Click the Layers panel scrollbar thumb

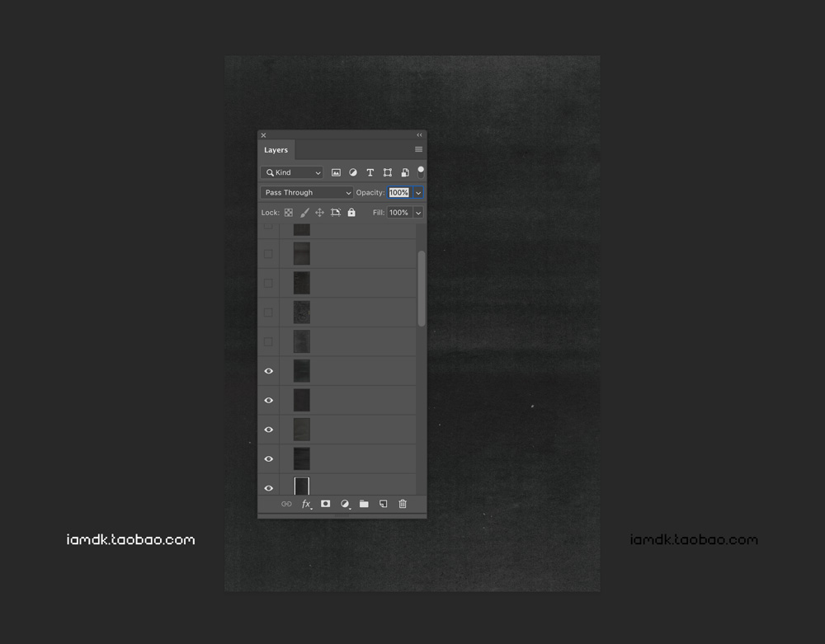tap(422, 289)
